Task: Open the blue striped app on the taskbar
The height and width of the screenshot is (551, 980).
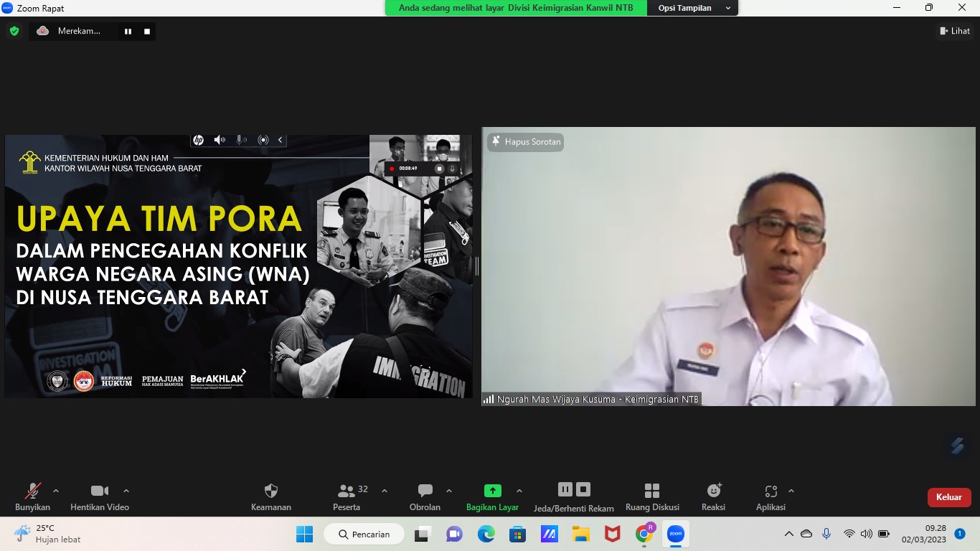Action: point(550,534)
